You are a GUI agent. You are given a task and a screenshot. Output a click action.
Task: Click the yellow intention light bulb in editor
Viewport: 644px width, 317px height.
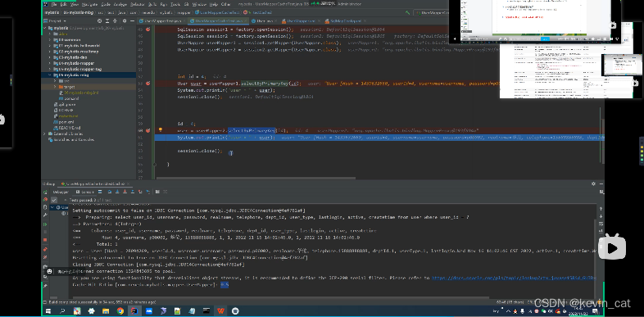point(161,129)
